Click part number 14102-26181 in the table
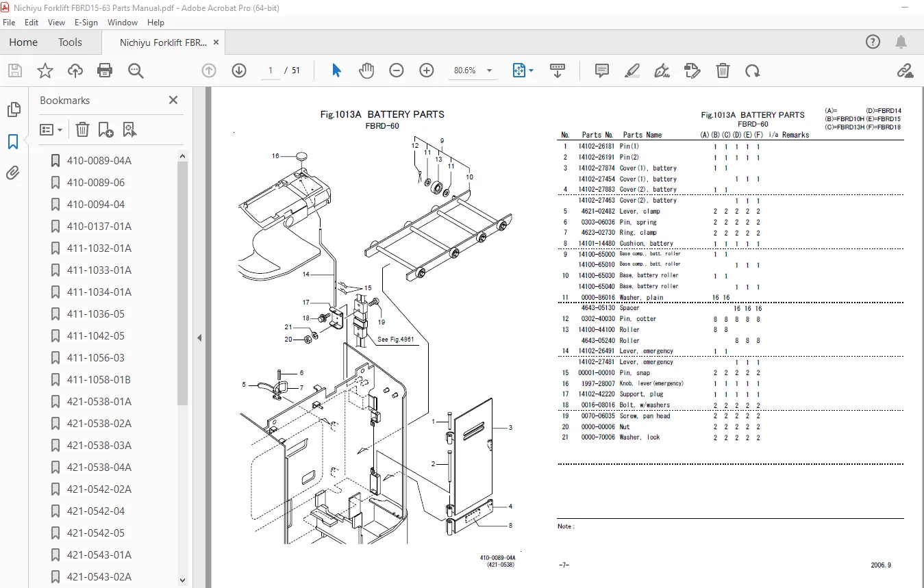Image resolution: width=924 pixels, height=588 pixels. click(596, 146)
